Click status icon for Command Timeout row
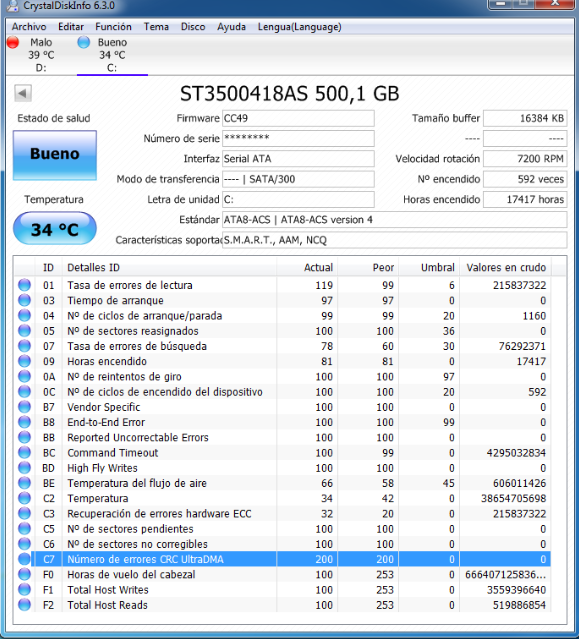Image resolution: width=579 pixels, height=639 pixels. [x=24, y=452]
